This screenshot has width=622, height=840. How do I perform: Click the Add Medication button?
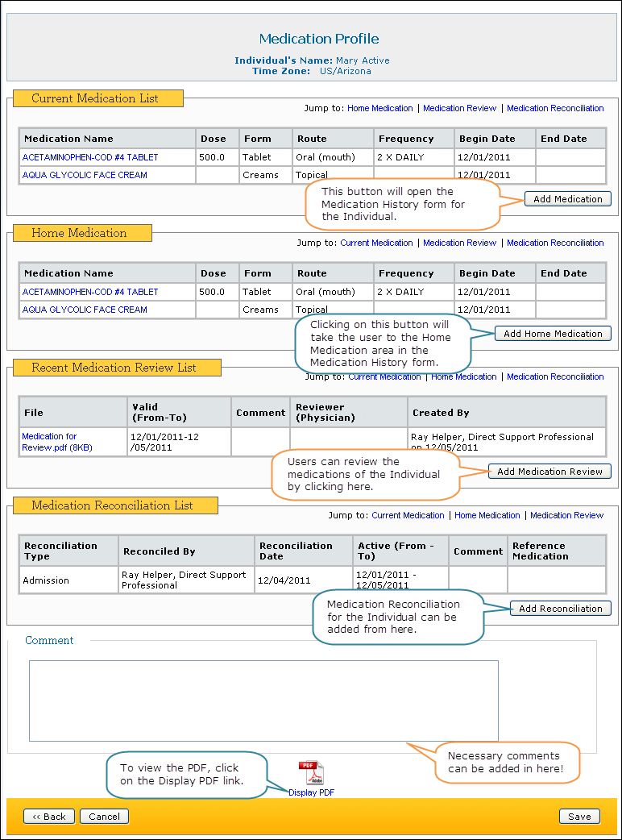coord(567,199)
